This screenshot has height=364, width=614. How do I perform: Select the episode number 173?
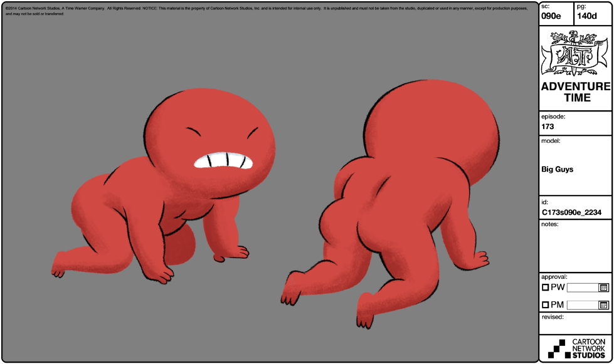coord(548,127)
